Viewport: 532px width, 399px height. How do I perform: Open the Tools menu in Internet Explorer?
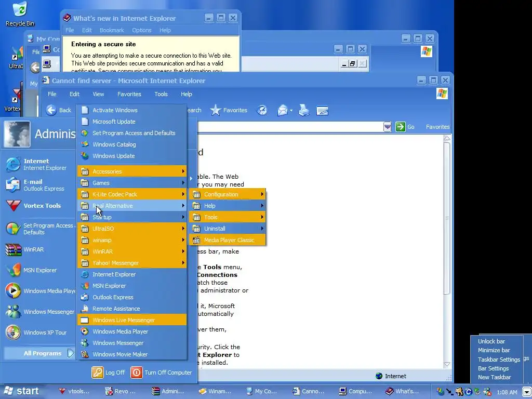point(161,94)
